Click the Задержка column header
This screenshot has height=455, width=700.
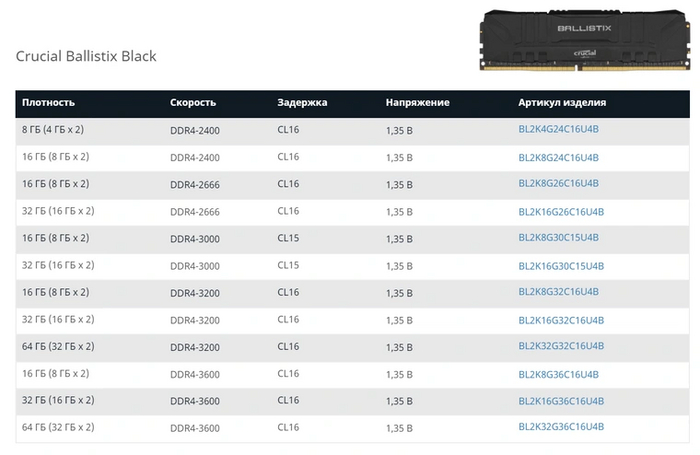point(302,103)
